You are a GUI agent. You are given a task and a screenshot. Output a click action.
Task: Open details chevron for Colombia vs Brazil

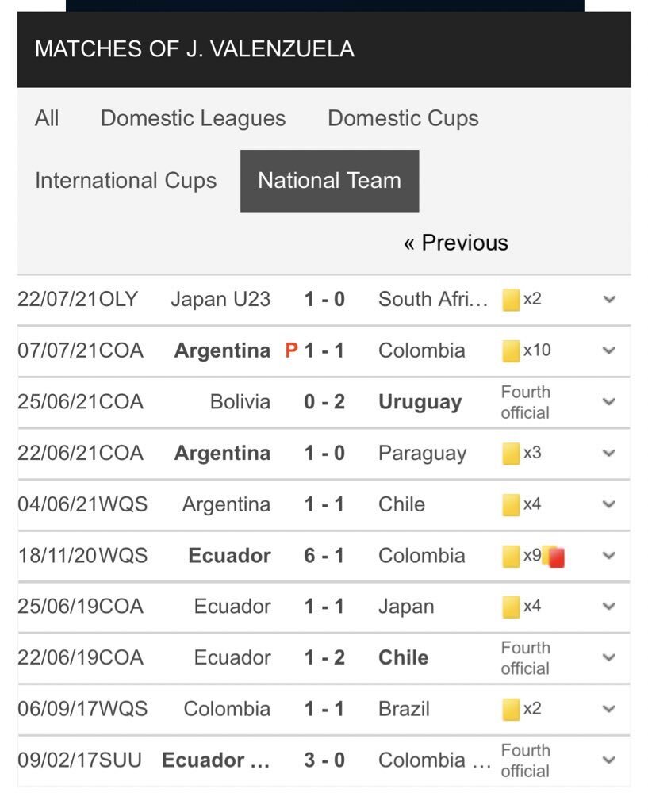609,709
